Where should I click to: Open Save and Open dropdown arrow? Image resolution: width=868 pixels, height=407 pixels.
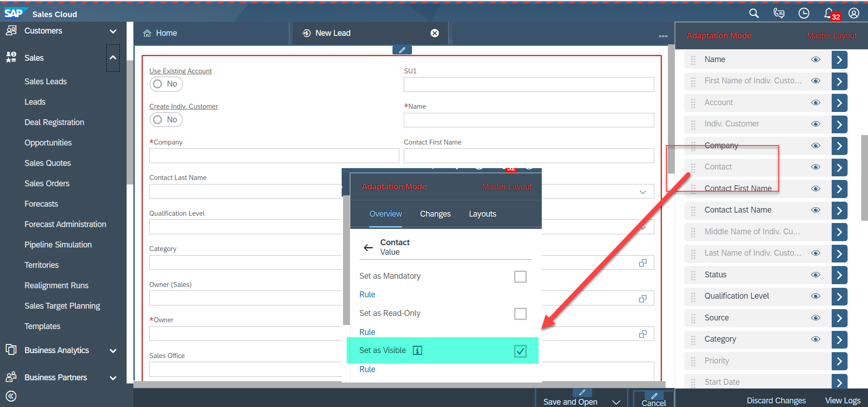[x=616, y=402]
